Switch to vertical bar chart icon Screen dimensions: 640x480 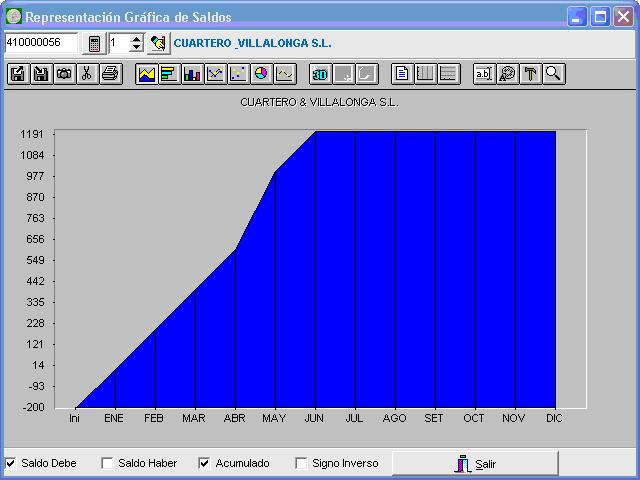192,74
